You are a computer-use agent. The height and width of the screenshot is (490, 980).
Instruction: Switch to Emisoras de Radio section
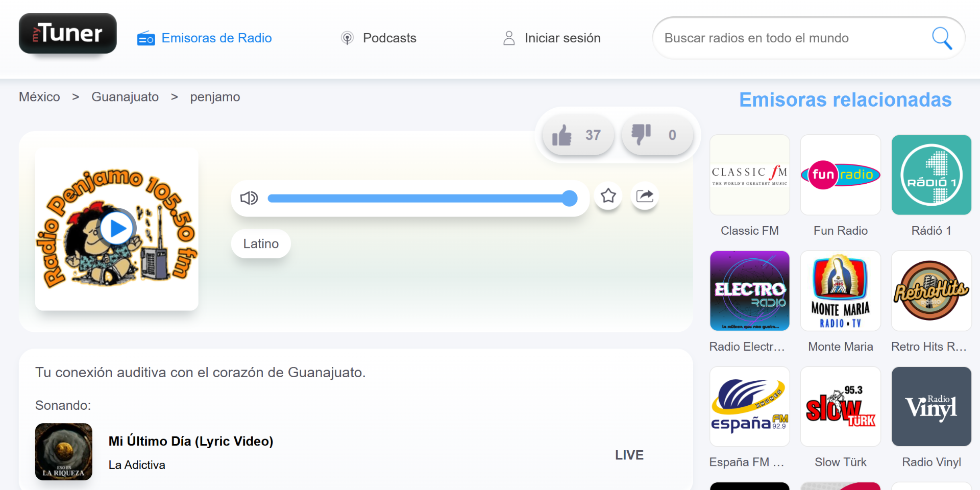click(216, 38)
